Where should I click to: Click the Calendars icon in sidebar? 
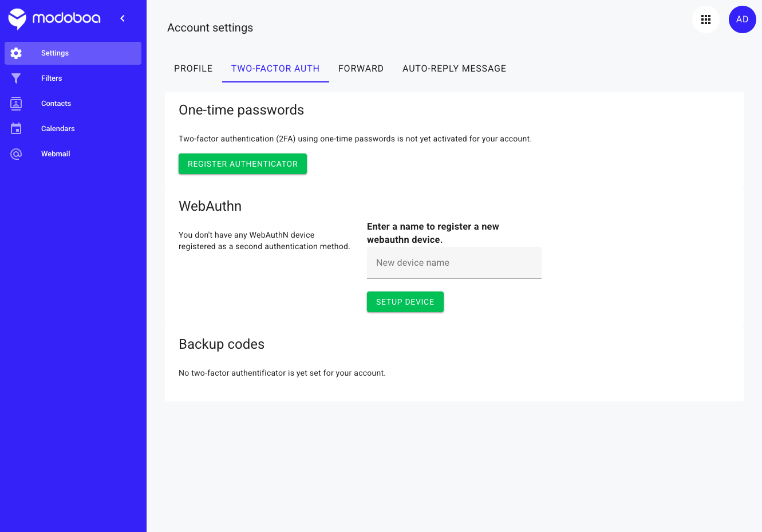[16, 129]
